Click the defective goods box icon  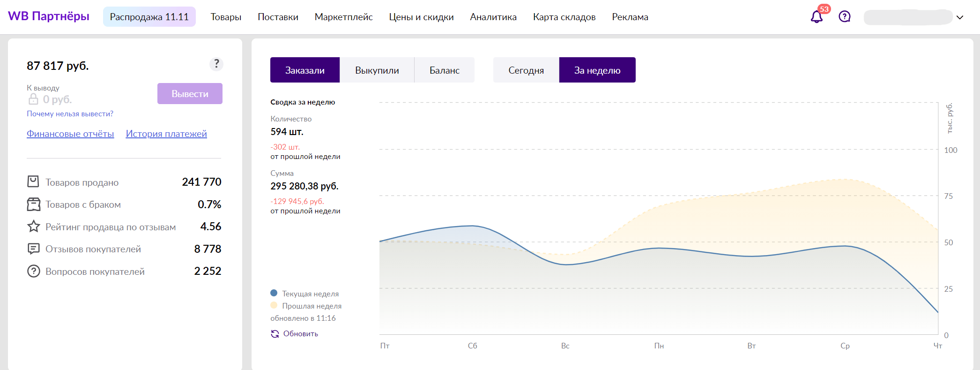[33, 204]
